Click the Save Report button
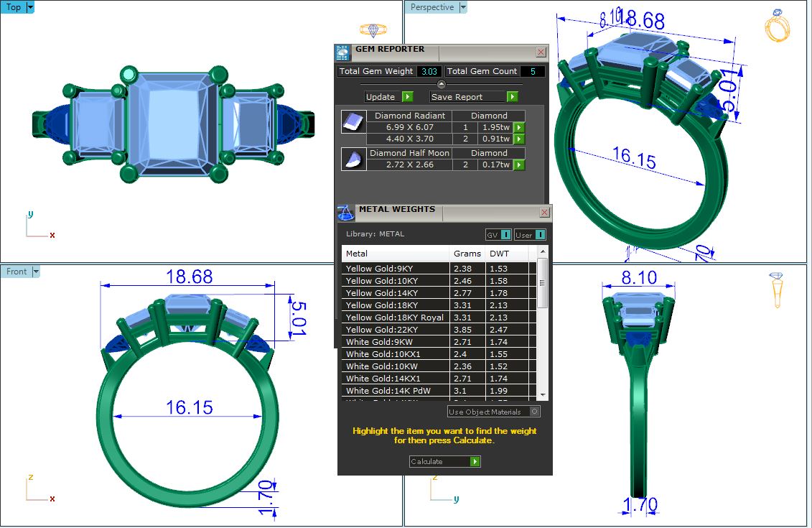Image resolution: width=812 pixels, height=528 pixels. point(473,97)
